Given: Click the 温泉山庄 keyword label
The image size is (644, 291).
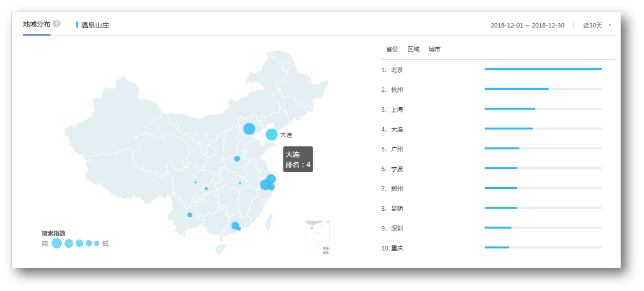Looking at the screenshot, I should 95,25.
